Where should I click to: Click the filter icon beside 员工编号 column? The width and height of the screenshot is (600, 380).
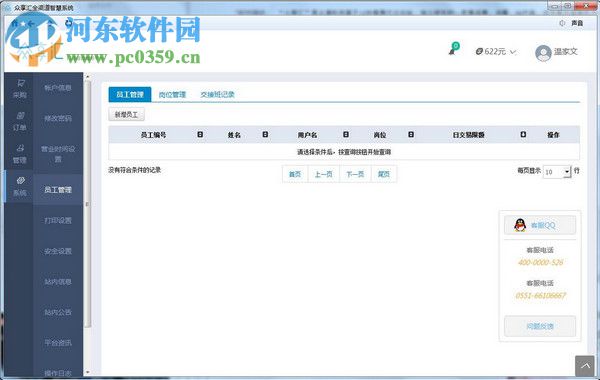[200, 134]
